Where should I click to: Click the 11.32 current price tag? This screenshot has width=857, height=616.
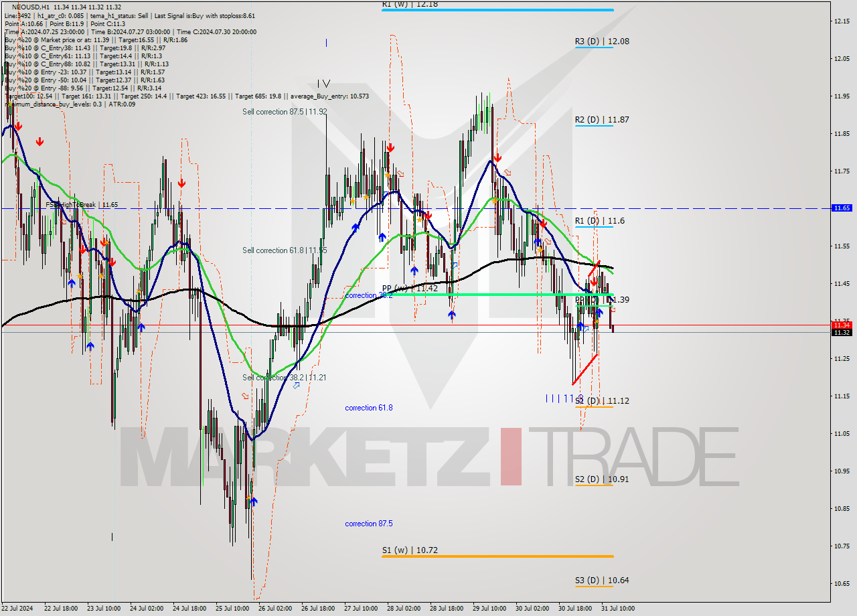click(x=842, y=332)
